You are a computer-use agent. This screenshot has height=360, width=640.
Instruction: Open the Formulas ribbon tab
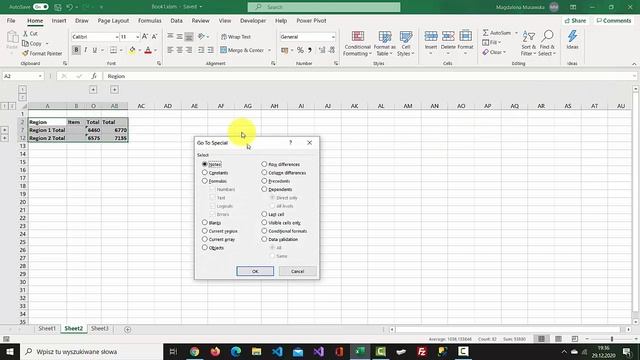tap(149, 20)
